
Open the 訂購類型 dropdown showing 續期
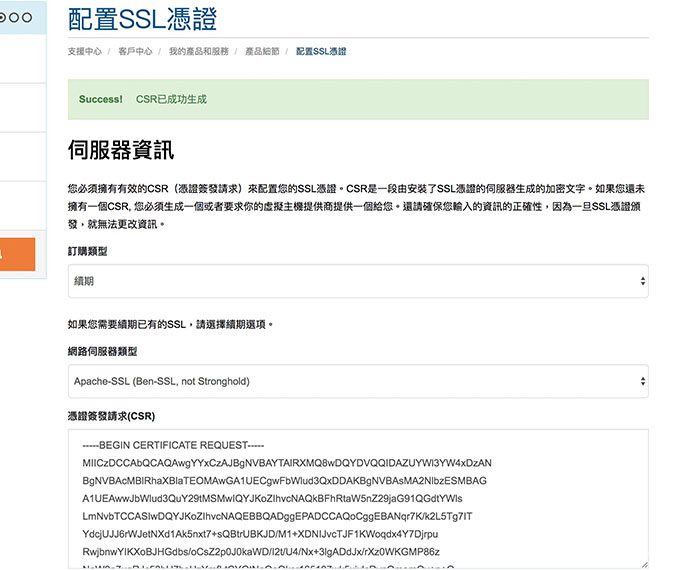(x=358, y=281)
